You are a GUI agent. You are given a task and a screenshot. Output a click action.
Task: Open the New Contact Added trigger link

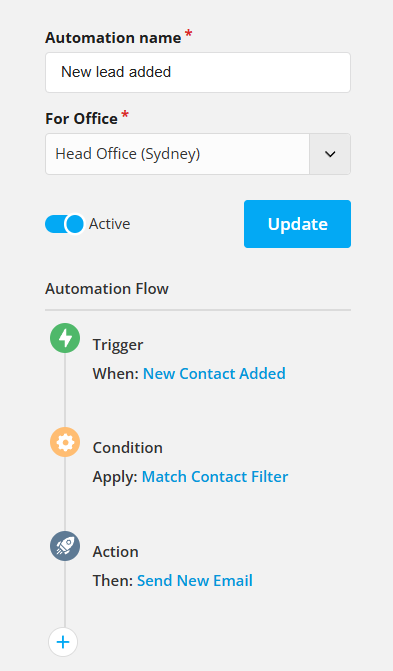click(x=214, y=374)
